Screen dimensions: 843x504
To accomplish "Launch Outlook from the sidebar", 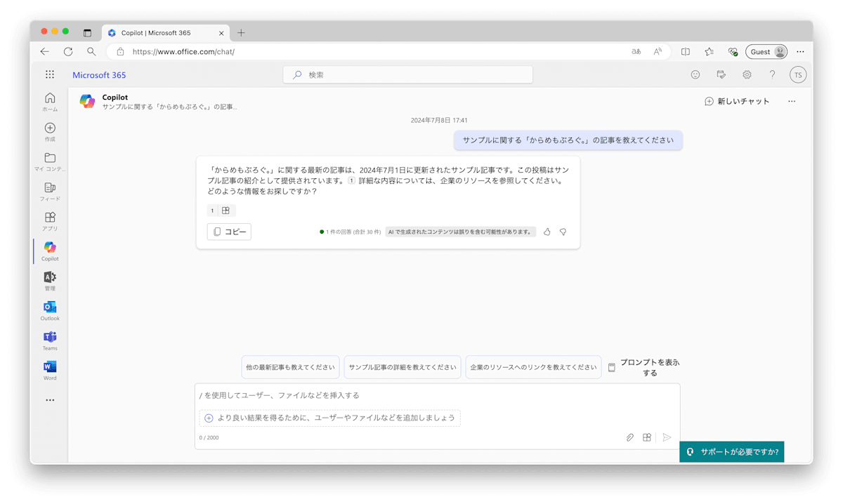I will 50,311.
